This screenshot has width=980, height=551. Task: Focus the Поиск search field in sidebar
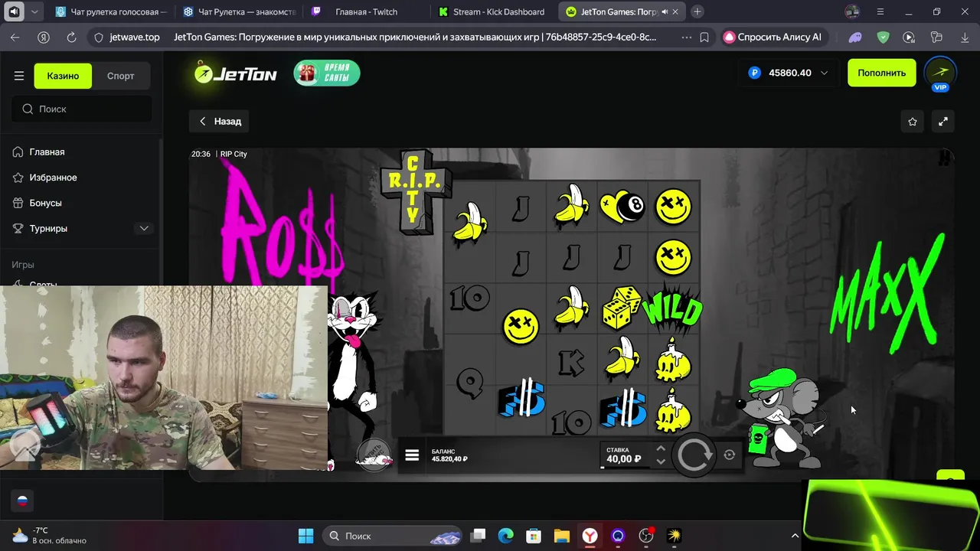coord(82,109)
